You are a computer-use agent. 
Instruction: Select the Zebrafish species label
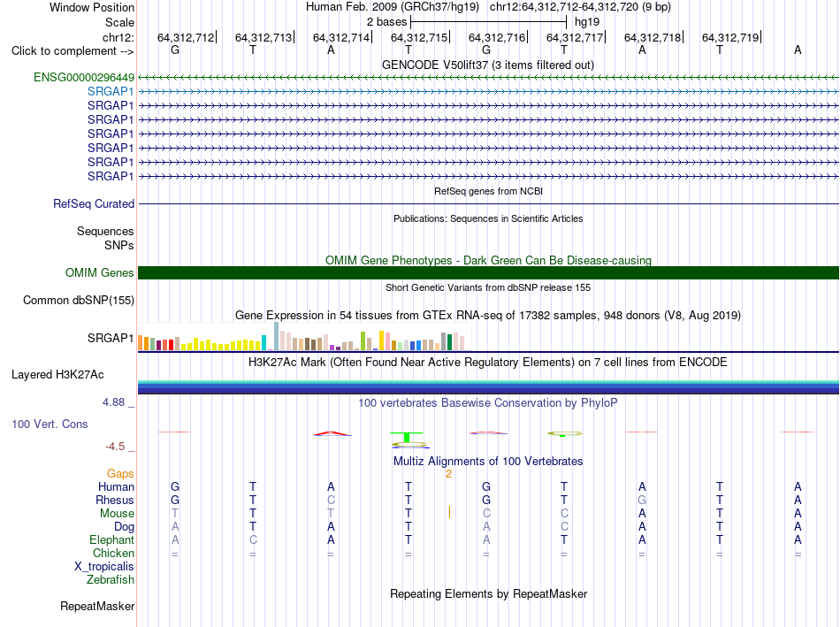pyautogui.click(x=111, y=580)
